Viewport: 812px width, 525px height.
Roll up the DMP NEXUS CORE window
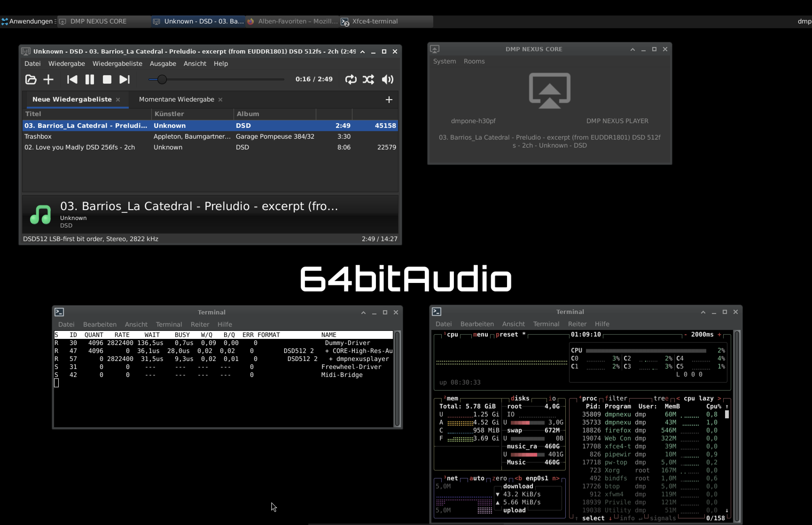(x=632, y=49)
